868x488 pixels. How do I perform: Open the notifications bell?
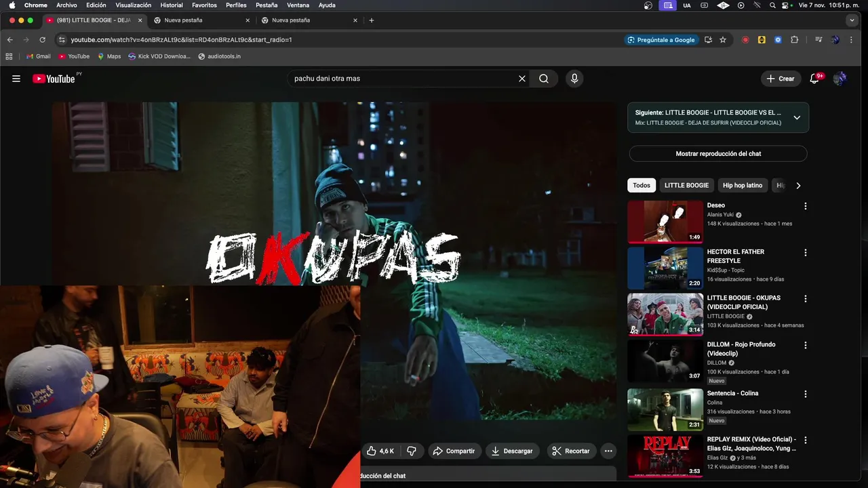pos(815,79)
